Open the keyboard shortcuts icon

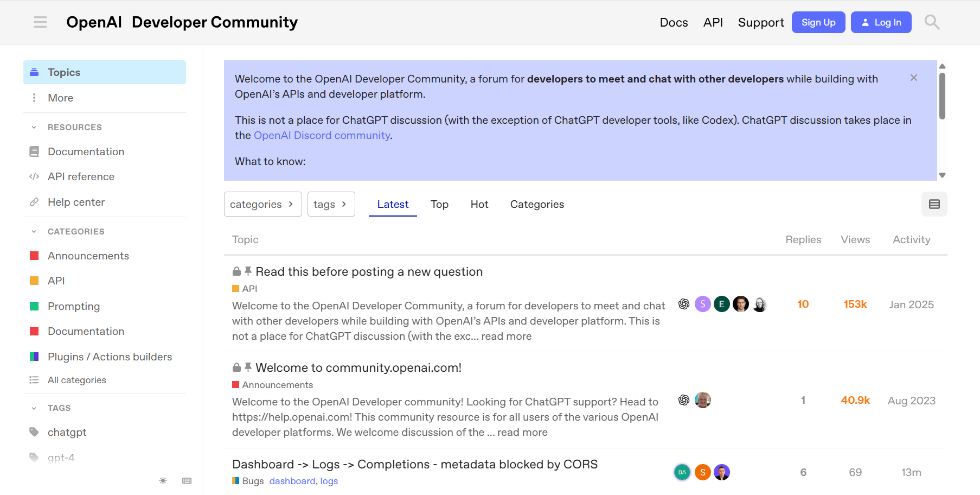(187, 481)
